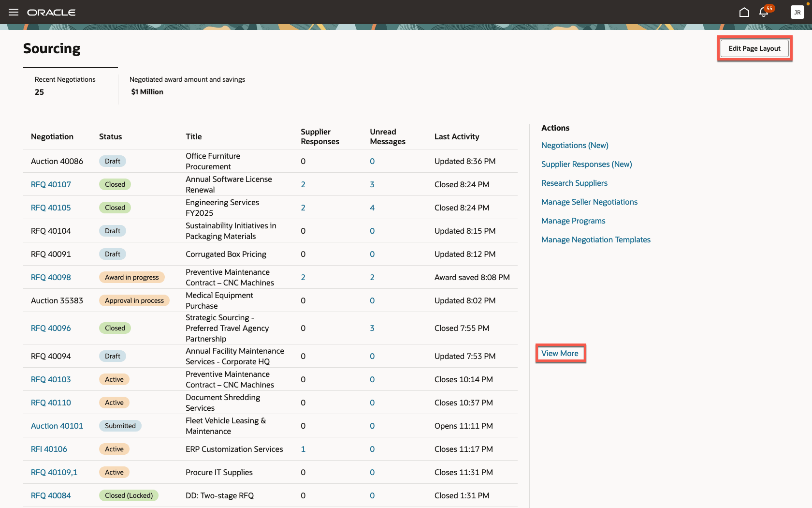View 4 unread messages for RFQ 40105
This screenshot has height=508, width=812.
[372, 208]
